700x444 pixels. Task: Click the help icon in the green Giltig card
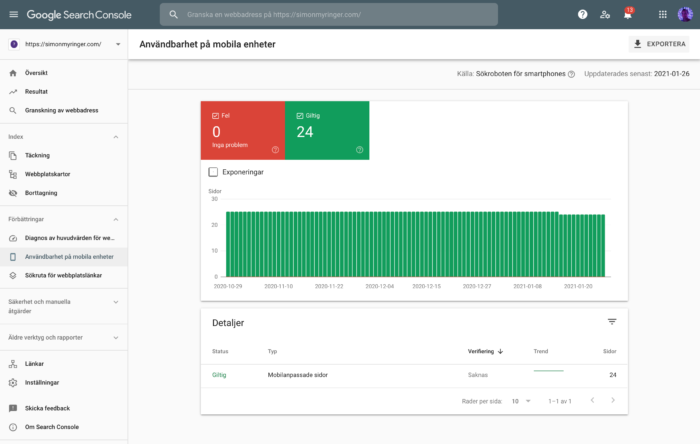coord(359,150)
